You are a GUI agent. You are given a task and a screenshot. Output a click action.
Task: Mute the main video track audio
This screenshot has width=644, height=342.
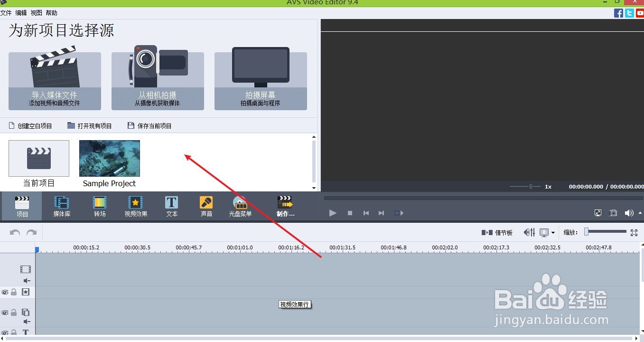point(27,280)
